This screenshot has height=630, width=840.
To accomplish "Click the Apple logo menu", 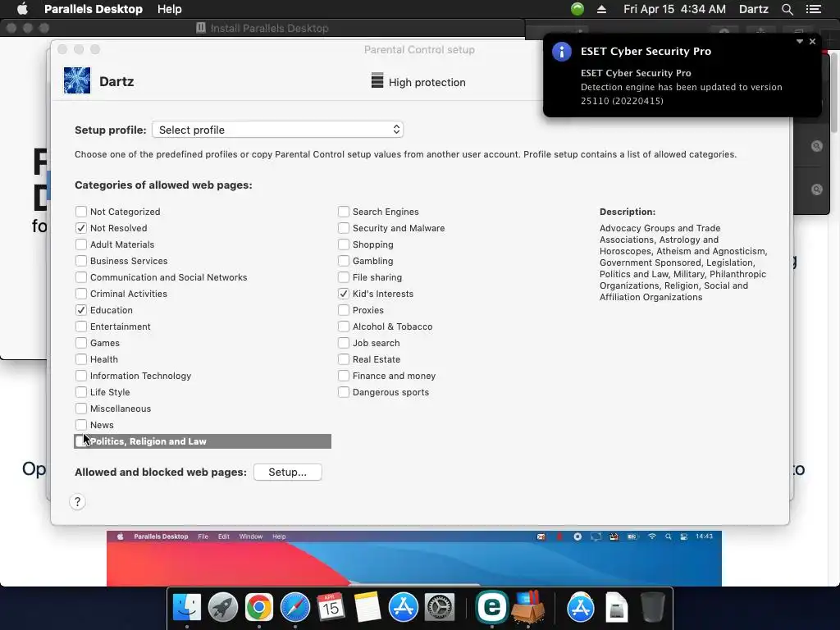I will [22, 9].
